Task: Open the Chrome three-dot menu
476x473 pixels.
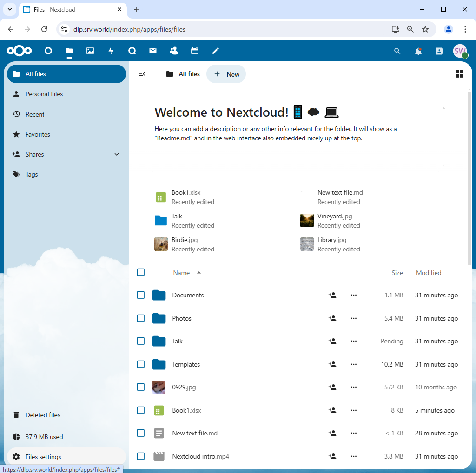Action: click(465, 29)
